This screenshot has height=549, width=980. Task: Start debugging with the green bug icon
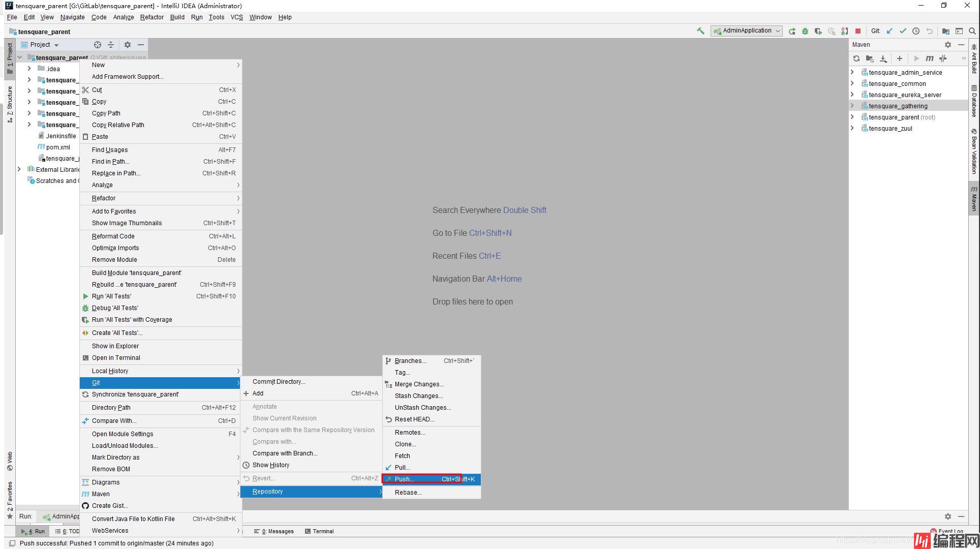pyautogui.click(x=805, y=31)
